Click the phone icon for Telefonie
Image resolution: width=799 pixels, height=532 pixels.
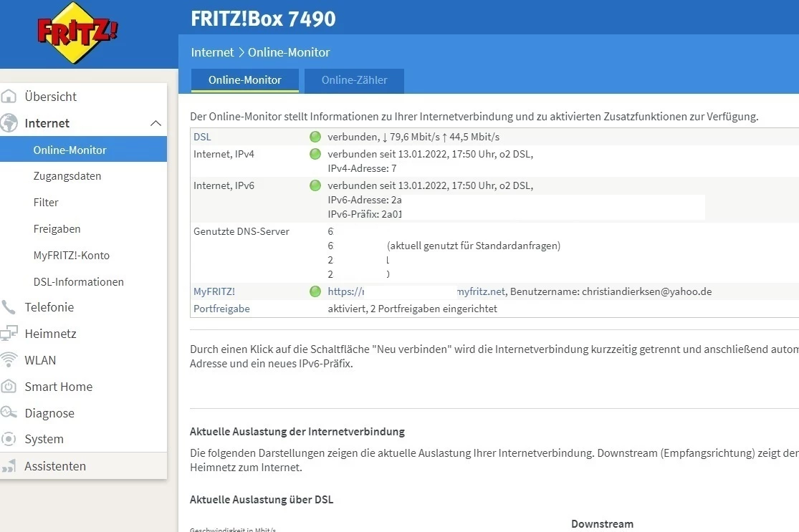point(9,307)
